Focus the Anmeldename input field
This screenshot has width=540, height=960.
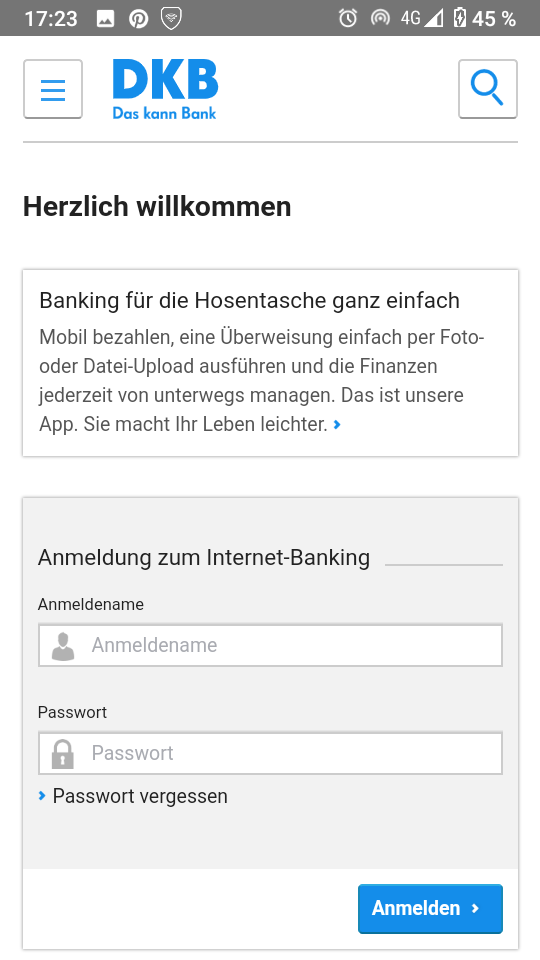pyautogui.click(x=271, y=645)
